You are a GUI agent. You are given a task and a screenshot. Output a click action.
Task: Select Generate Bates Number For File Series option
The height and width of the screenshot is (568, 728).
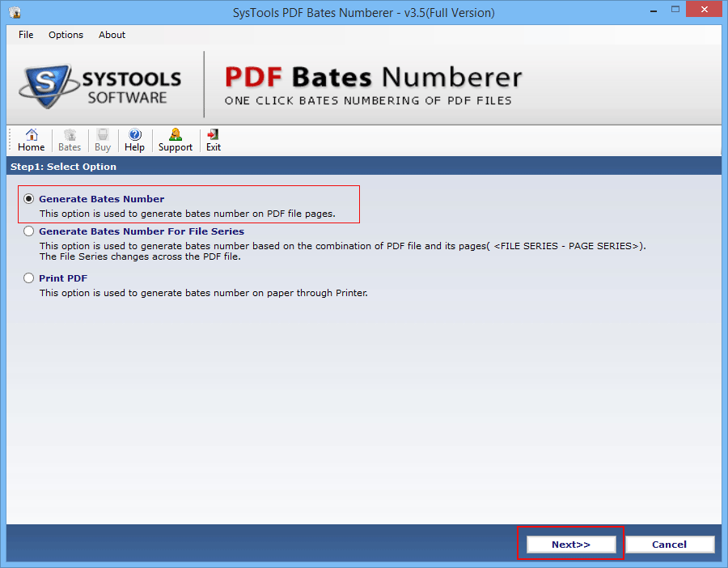point(29,231)
